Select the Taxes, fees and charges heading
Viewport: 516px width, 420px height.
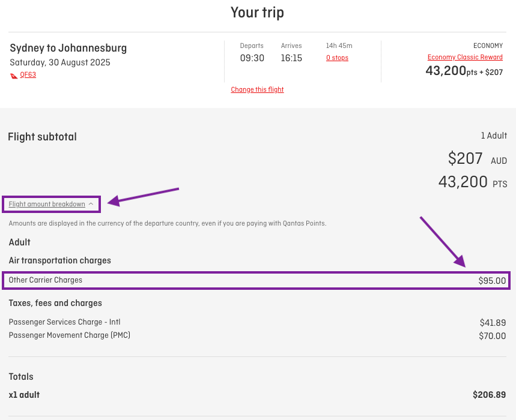[55, 303]
